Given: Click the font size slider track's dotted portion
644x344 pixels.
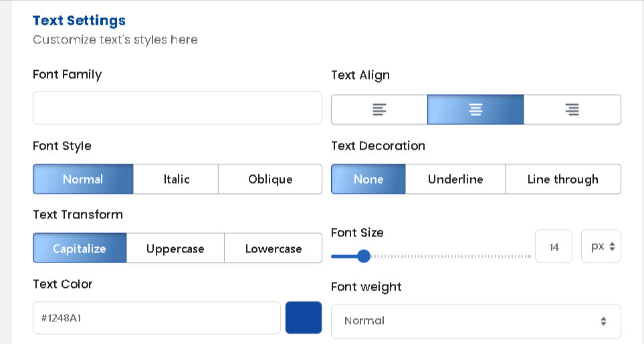Looking at the screenshot, I should tap(451, 256).
